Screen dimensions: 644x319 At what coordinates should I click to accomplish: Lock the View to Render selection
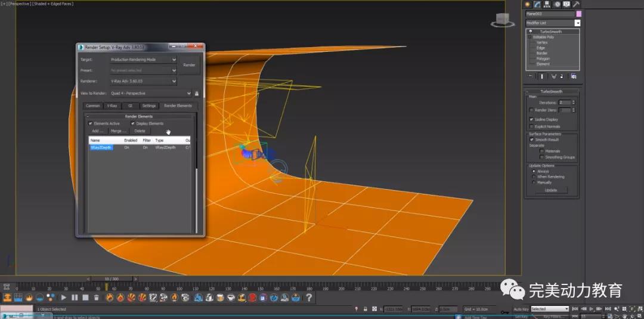(x=196, y=93)
